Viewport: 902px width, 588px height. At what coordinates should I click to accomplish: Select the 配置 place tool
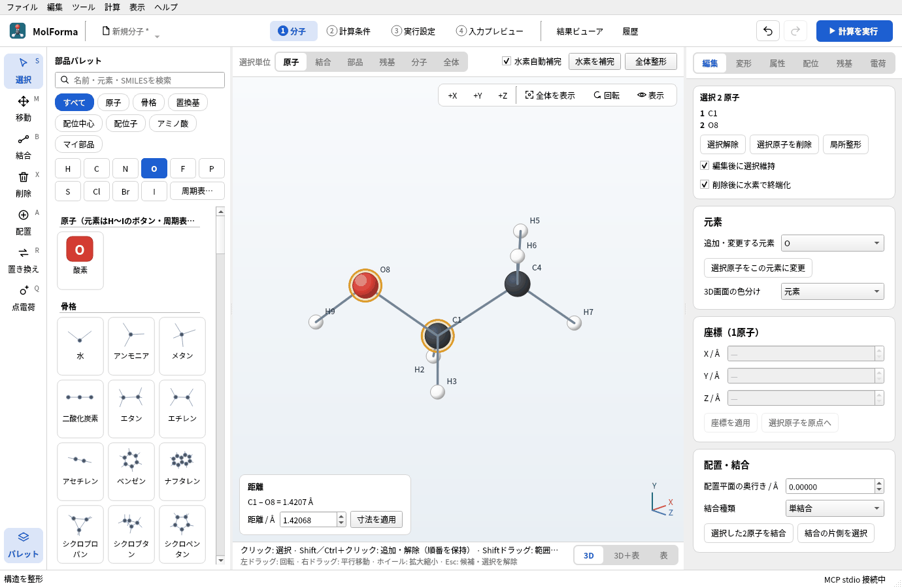[24, 222]
